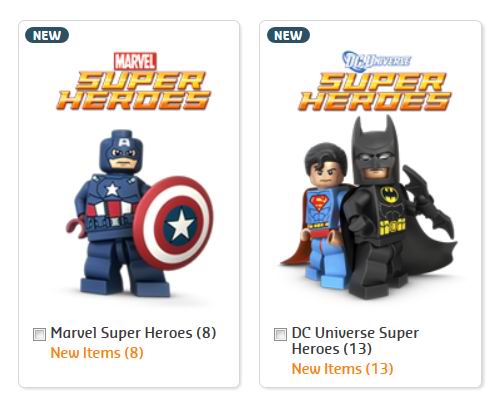The width and height of the screenshot is (493, 396).
Task: Click the NEW badge on the DC card
Action: [x=288, y=35]
